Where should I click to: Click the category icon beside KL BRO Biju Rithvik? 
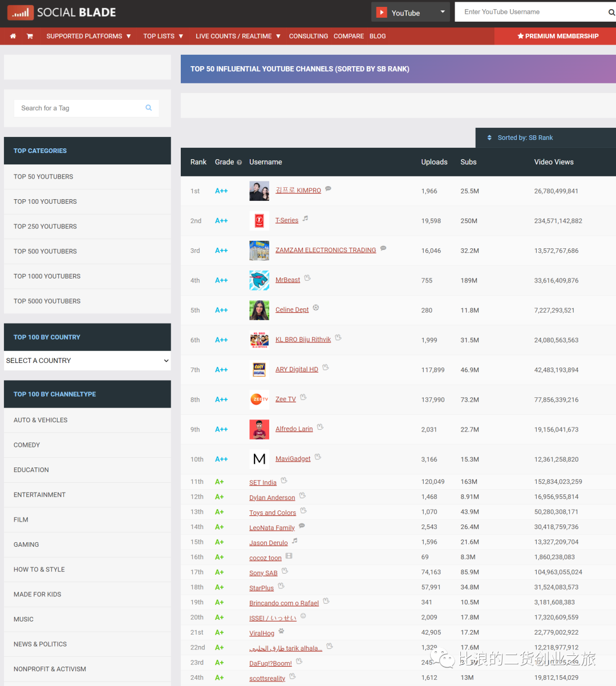click(x=338, y=337)
